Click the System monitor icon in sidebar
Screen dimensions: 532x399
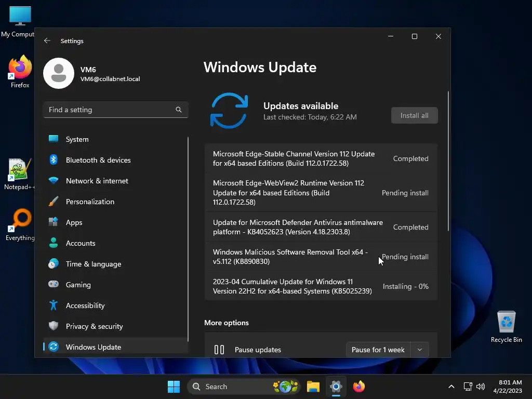tap(54, 139)
